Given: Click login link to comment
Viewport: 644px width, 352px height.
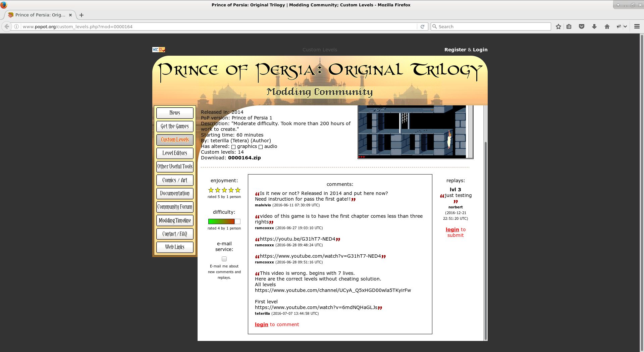Looking at the screenshot, I should [262, 324].
